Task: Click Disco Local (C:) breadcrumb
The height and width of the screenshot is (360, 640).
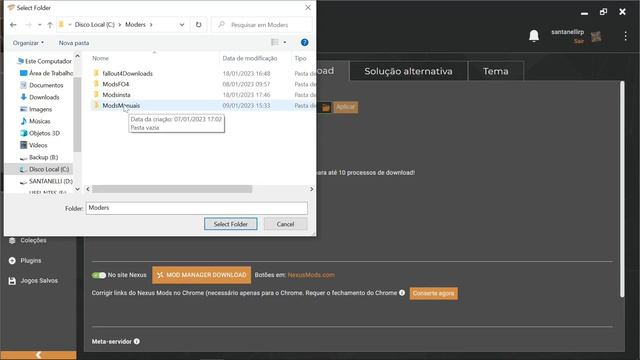Action: pos(95,25)
